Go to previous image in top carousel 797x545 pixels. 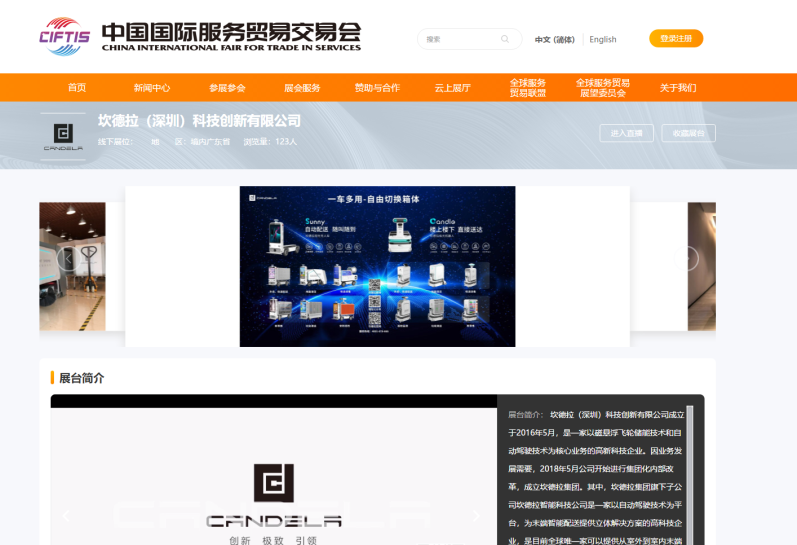[x=67, y=259]
